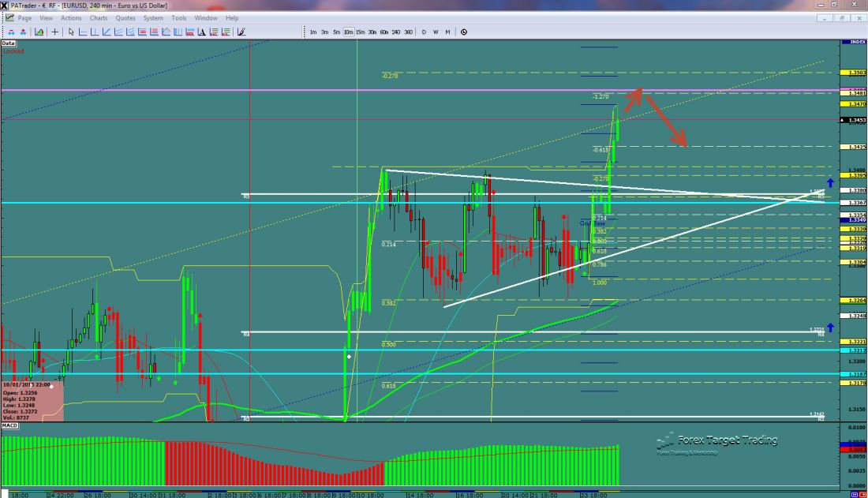Select the crosshair cursor tool

tap(54, 32)
